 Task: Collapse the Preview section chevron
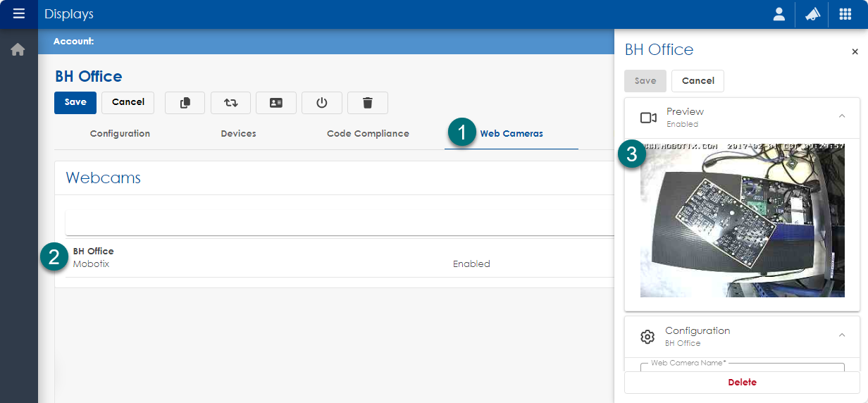coord(841,116)
